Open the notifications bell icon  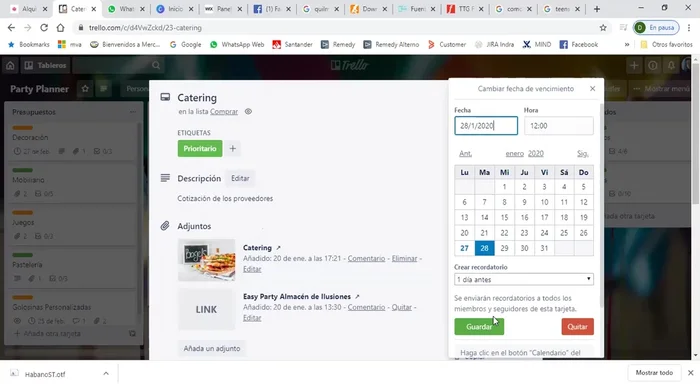click(671, 66)
